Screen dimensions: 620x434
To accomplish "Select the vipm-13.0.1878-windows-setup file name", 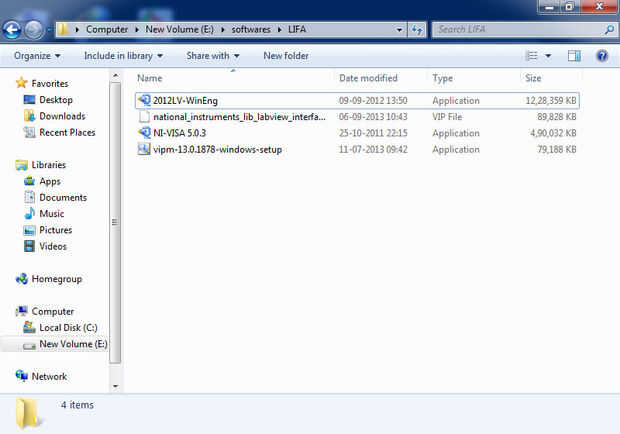I will [217, 149].
